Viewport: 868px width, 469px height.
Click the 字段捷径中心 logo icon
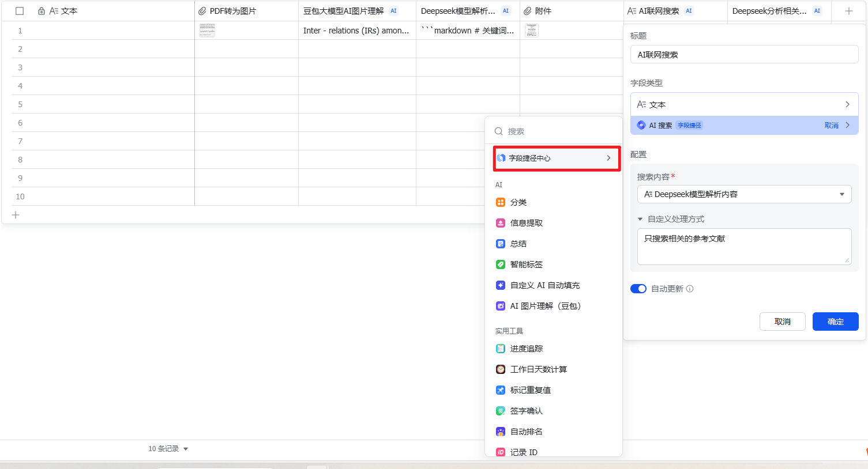(501, 158)
